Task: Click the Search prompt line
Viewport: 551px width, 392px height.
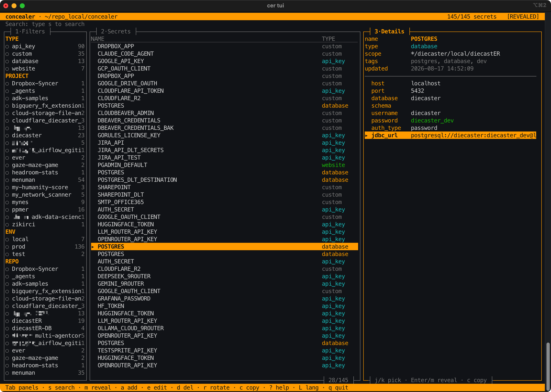Action: click(45, 24)
